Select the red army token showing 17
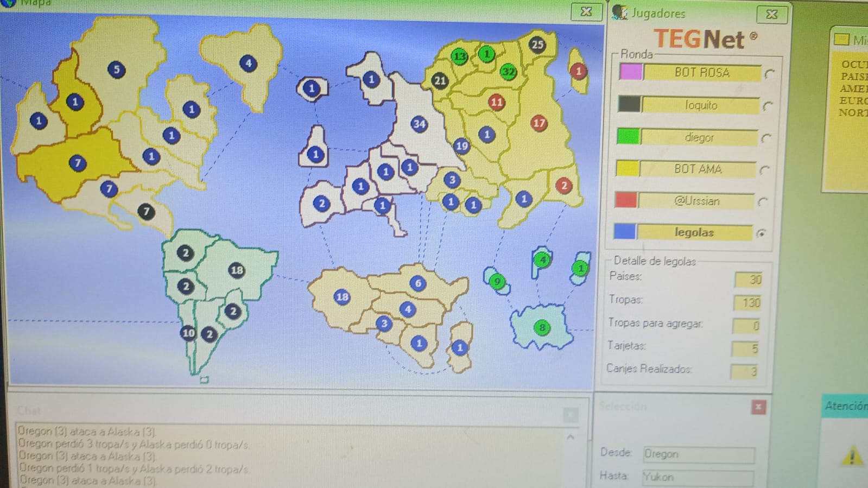The width and height of the screenshot is (868, 488). (x=538, y=123)
